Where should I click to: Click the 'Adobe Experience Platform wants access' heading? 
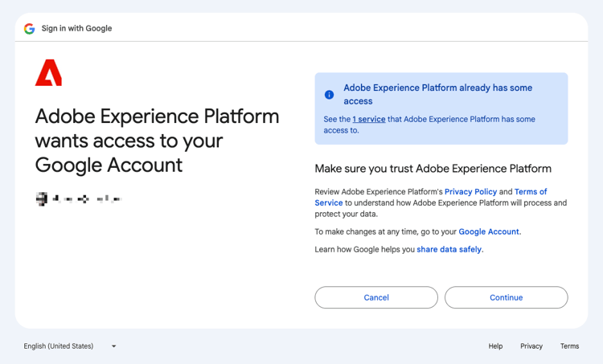click(x=157, y=141)
